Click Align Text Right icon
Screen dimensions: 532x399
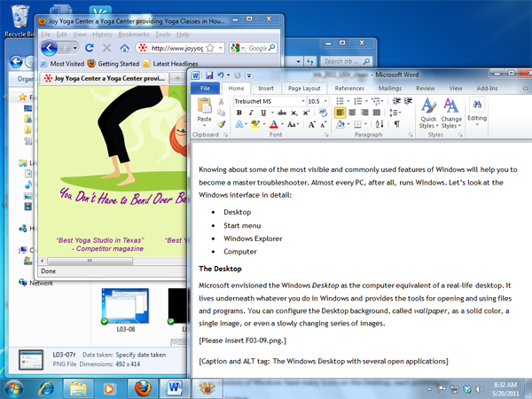364,113
